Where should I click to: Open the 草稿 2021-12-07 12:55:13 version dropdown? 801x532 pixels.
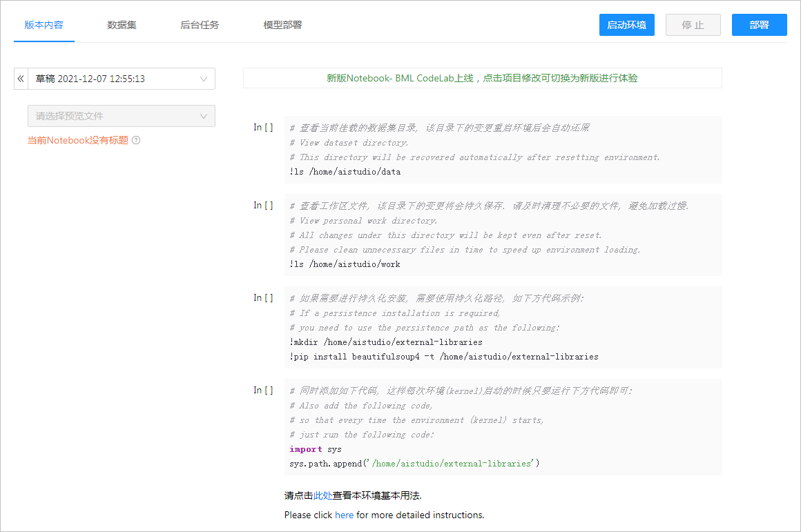tap(122, 79)
